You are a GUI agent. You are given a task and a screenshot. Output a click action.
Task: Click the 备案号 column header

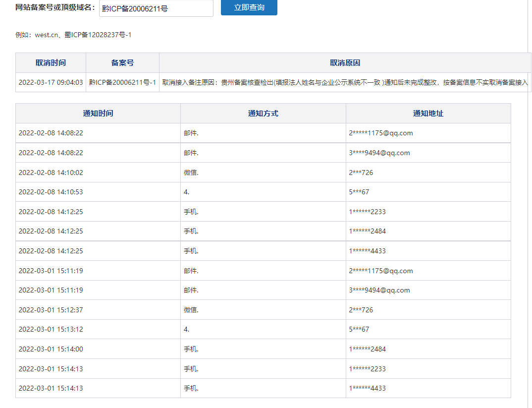(x=121, y=62)
